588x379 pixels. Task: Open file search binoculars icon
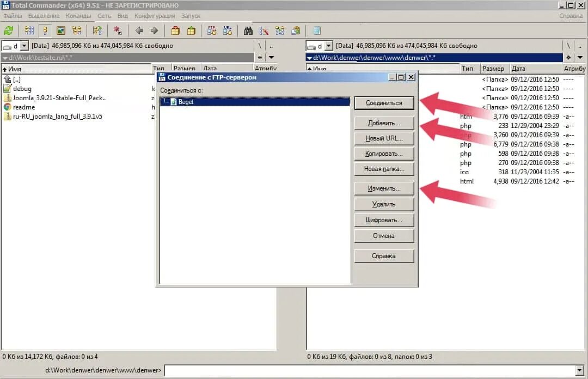[x=248, y=30]
